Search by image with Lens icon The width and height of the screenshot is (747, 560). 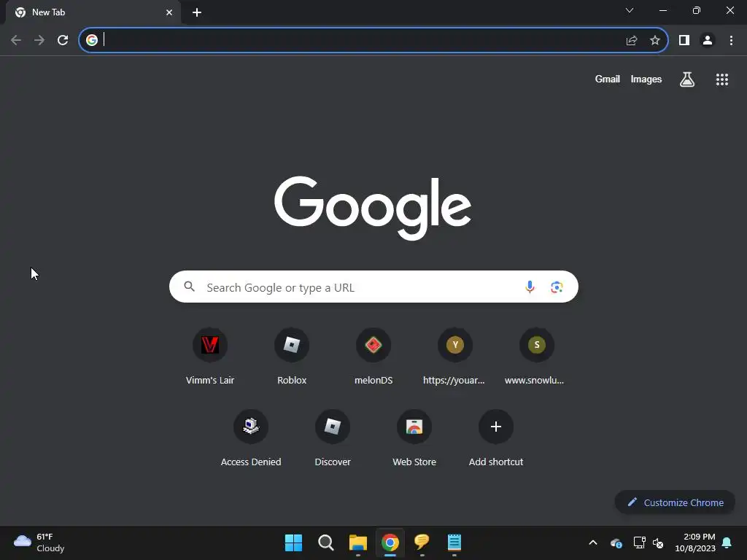(x=557, y=287)
